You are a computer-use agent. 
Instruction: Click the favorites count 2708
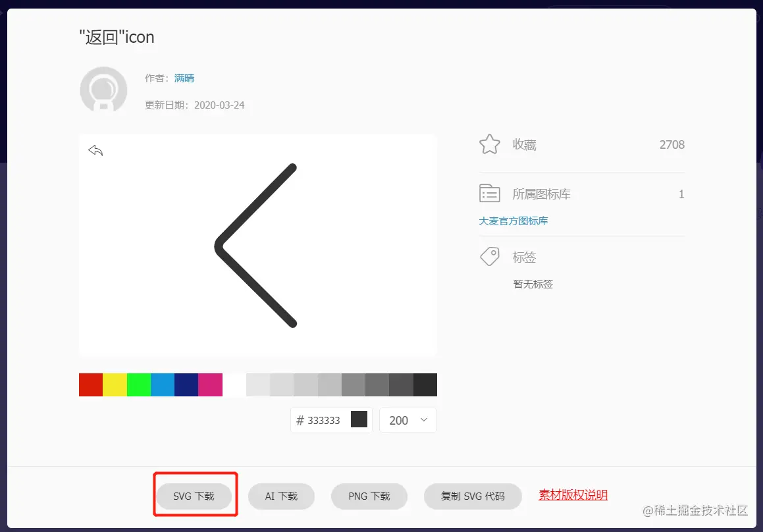pos(672,145)
